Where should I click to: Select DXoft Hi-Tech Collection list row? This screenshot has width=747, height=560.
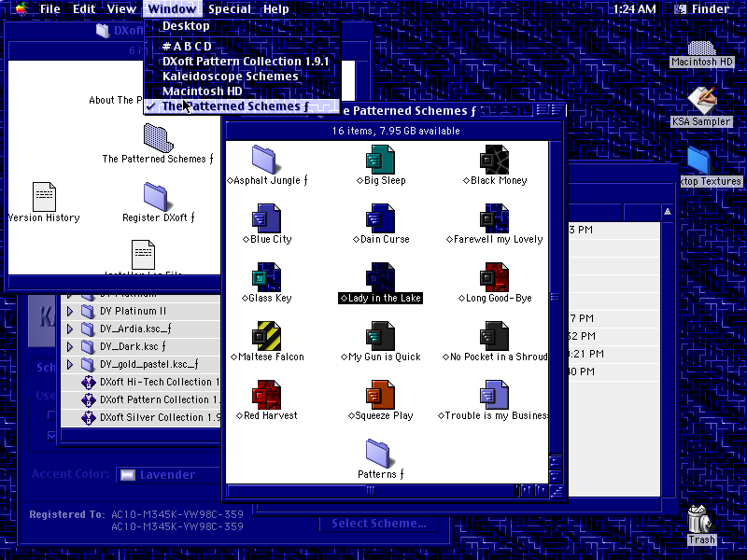click(x=142, y=382)
